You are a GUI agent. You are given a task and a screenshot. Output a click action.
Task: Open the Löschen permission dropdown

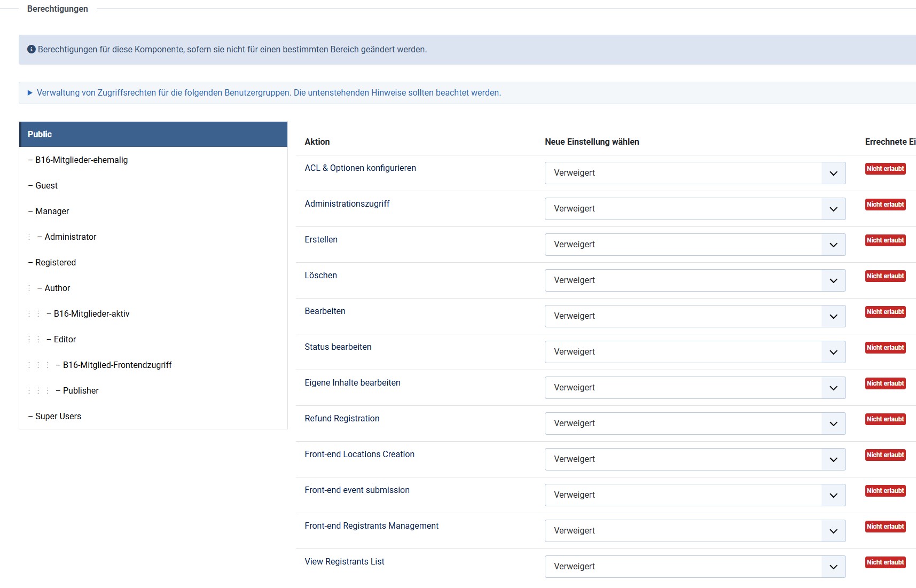(694, 280)
